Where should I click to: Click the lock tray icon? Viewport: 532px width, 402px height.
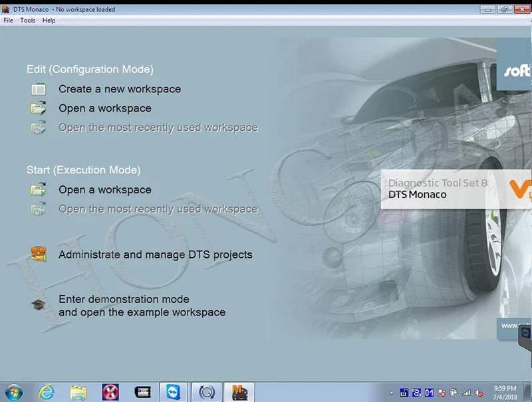(404, 393)
